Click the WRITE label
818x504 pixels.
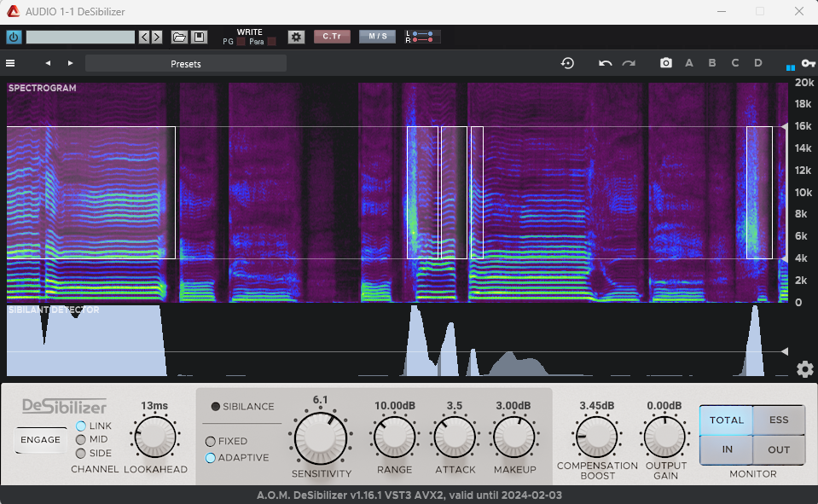[x=249, y=32]
